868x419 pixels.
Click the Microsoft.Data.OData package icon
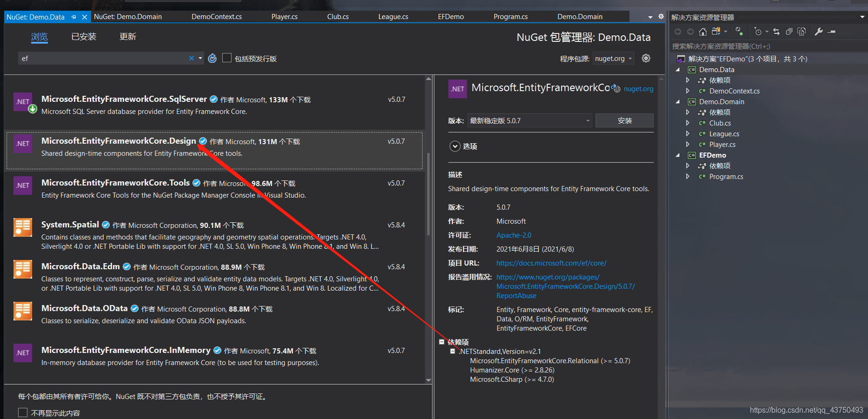click(x=23, y=311)
